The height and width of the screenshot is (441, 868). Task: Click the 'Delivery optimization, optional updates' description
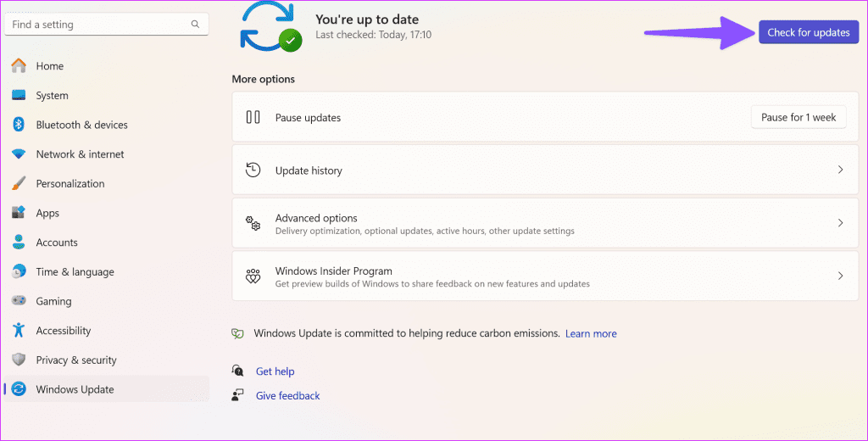click(x=425, y=231)
